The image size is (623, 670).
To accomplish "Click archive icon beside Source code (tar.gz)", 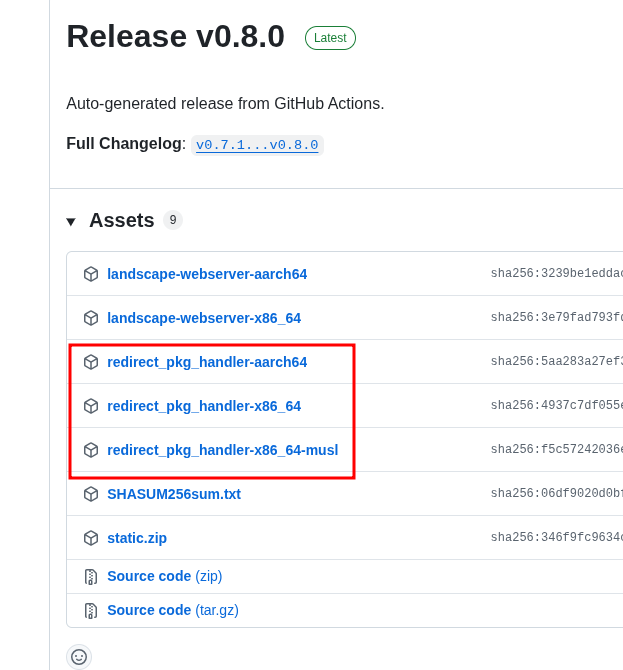I will (x=91, y=611).
